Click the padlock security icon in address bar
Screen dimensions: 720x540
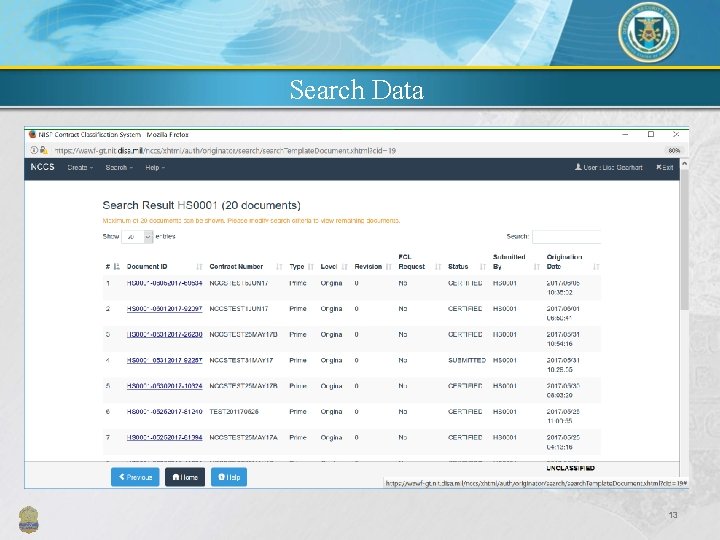click(x=44, y=150)
